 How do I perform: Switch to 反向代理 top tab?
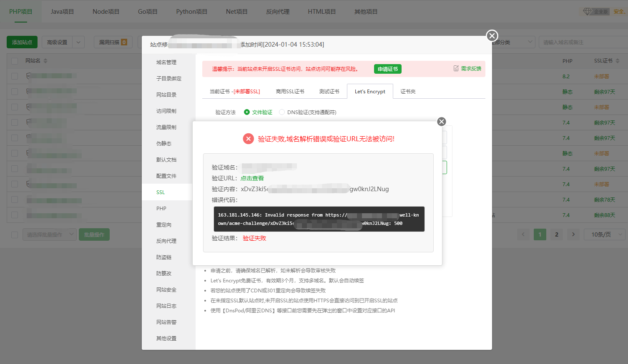point(278,12)
